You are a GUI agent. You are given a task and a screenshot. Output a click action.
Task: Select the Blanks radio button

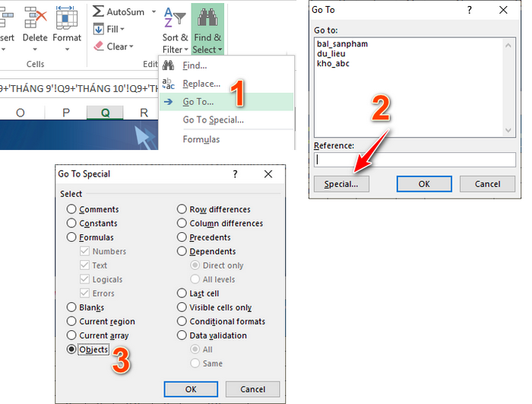71,307
